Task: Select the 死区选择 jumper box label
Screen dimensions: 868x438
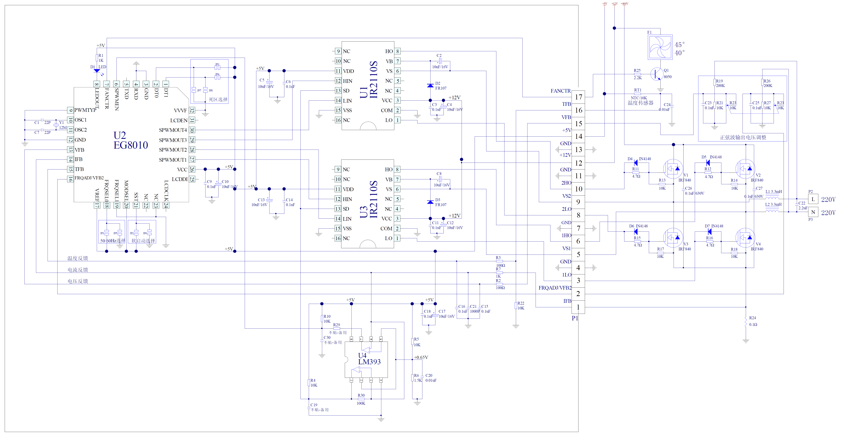Action: [x=218, y=99]
